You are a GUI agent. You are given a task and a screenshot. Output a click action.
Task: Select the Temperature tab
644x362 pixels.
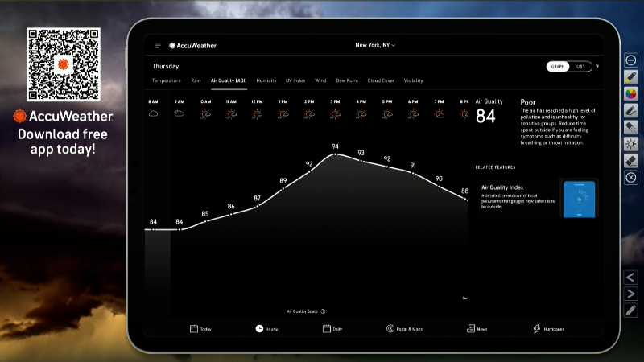point(167,80)
